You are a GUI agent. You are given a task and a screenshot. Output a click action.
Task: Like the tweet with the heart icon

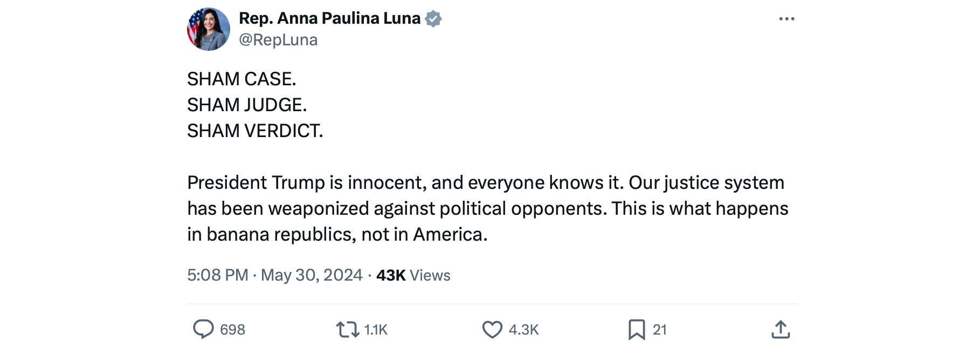pos(492,329)
